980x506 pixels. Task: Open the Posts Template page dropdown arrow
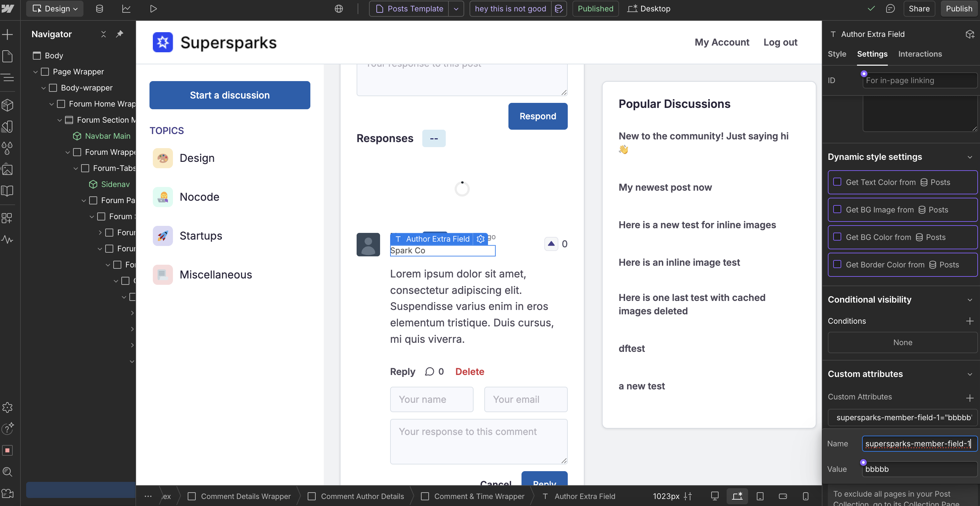click(456, 8)
